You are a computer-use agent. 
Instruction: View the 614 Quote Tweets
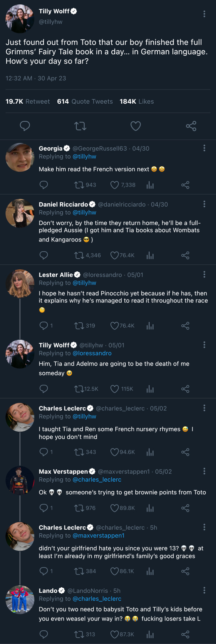point(85,102)
